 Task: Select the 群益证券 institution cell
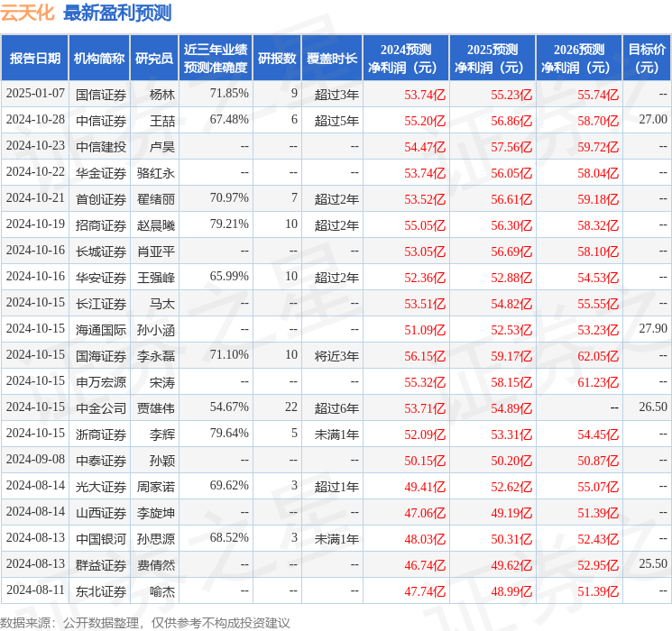tap(101, 565)
